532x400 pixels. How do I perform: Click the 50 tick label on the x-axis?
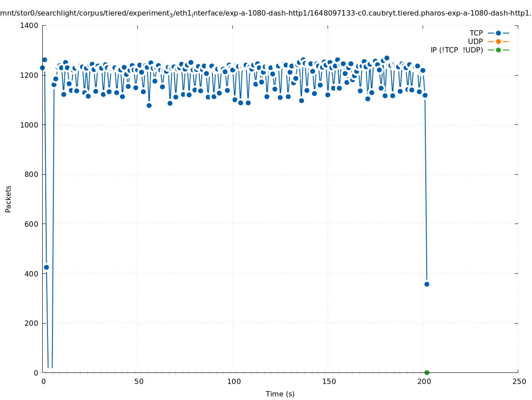point(139,381)
